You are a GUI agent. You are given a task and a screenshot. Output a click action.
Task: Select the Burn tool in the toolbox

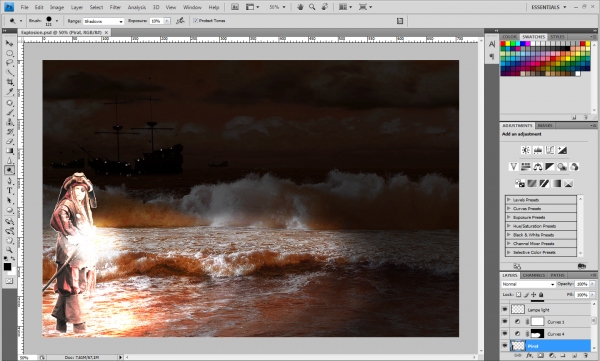click(x=10, y=170)
